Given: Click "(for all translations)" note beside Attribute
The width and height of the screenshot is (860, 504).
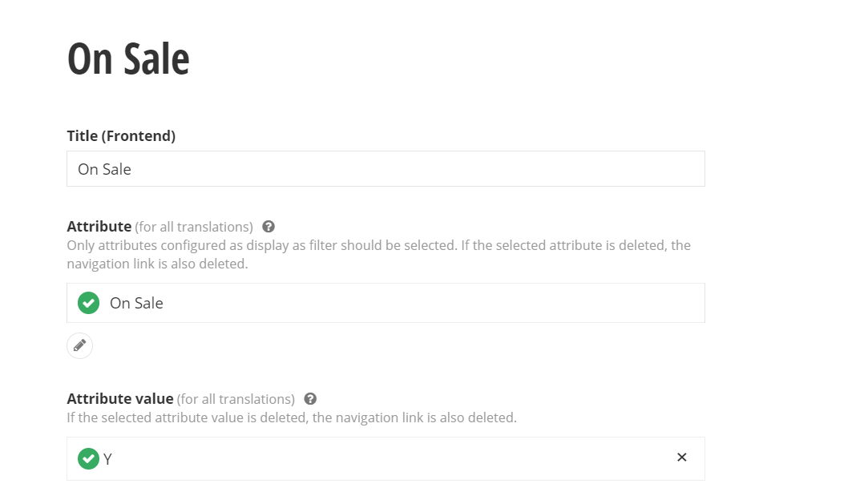Looking at the screenshot, I should [x=194, y=227].
